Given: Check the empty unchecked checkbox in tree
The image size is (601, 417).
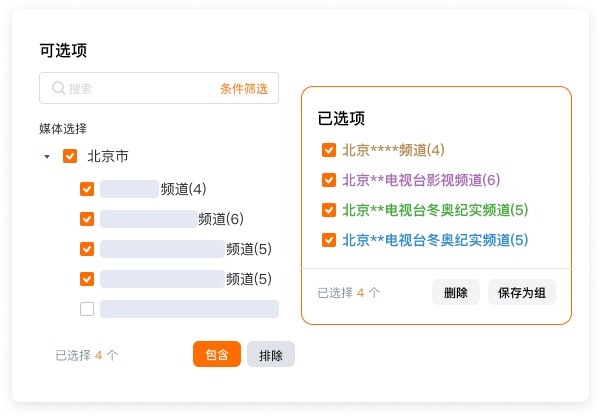Looking at the screenshot, I should coord(87,309).
